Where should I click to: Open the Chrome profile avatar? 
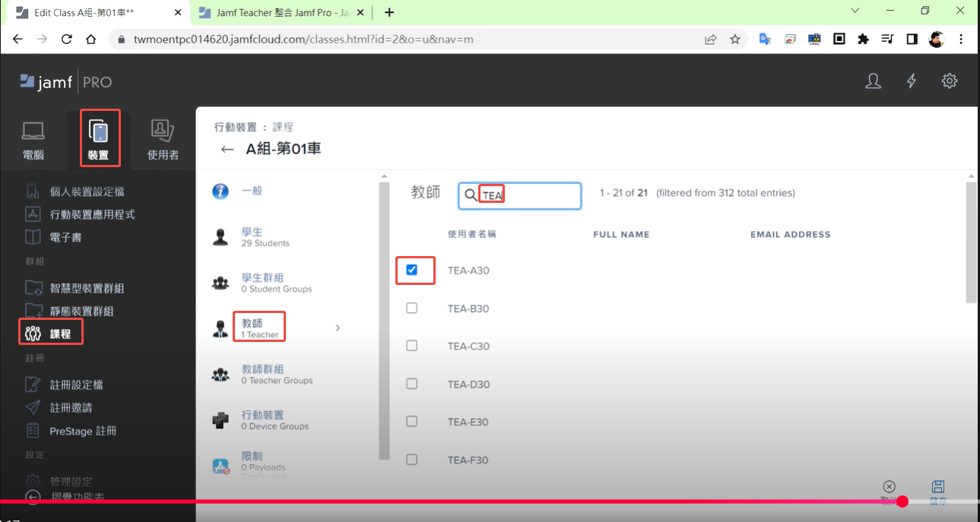click(x=936, y=39)
